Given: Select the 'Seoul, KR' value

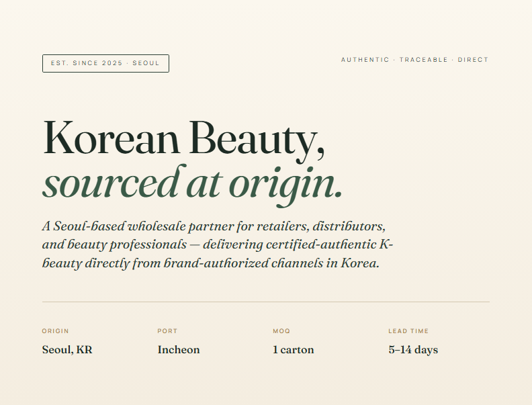Looking at the screenshot, I should [x=67, y=350].
